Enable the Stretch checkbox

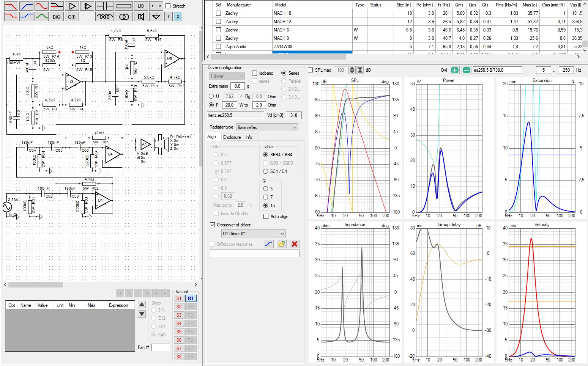168,6
